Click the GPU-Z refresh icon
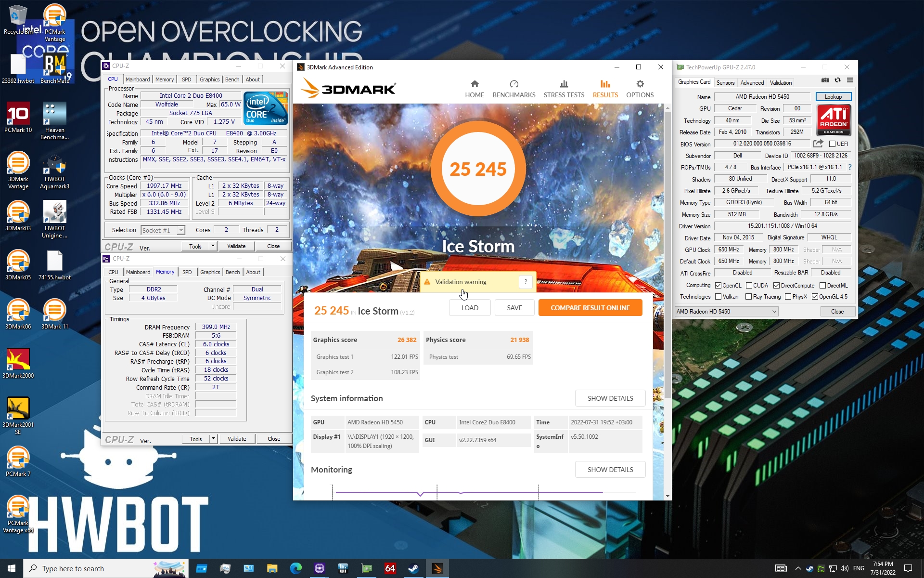 (837, 80)
